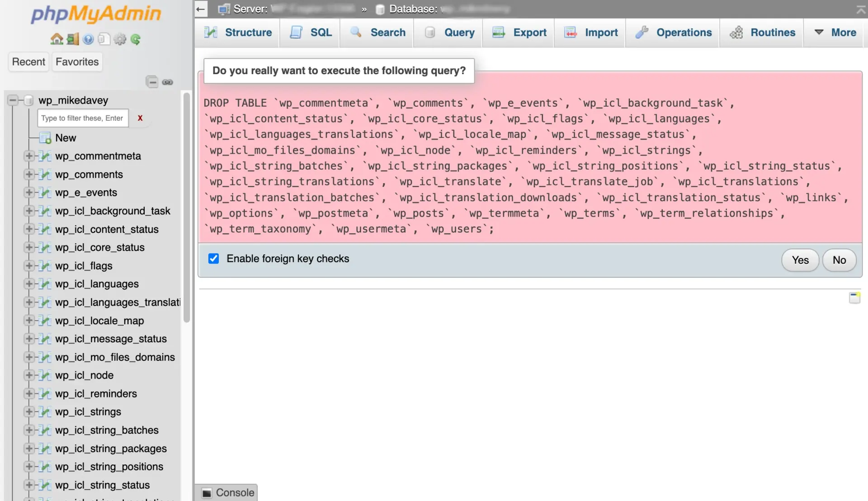Create a new table via the New link
Screen dimensions: 868x501
pos(66,138)
